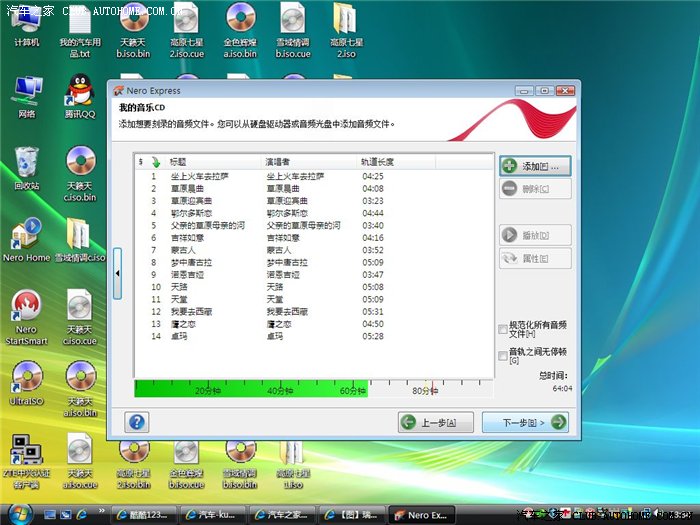Select 雪域情调 b.iso.cue desktop file
Viewport: 700px width, 525px height.
[293, 30]
